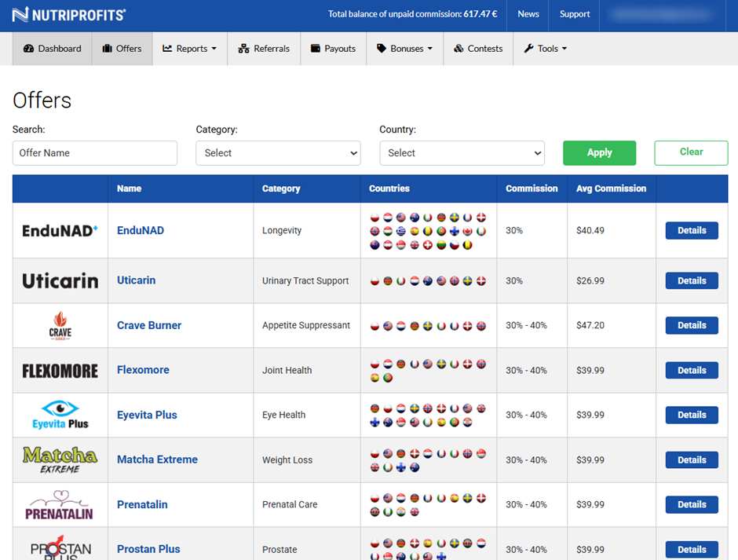Open the Category select box
Image resolution: width=738 pixels, height=560 pixels.
tap(278, 153)
